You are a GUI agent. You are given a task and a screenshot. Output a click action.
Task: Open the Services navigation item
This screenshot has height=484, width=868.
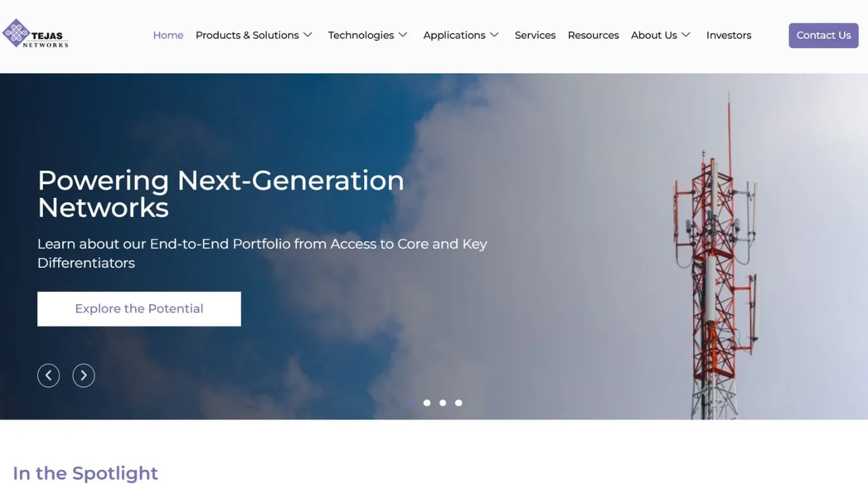[534, 35]
